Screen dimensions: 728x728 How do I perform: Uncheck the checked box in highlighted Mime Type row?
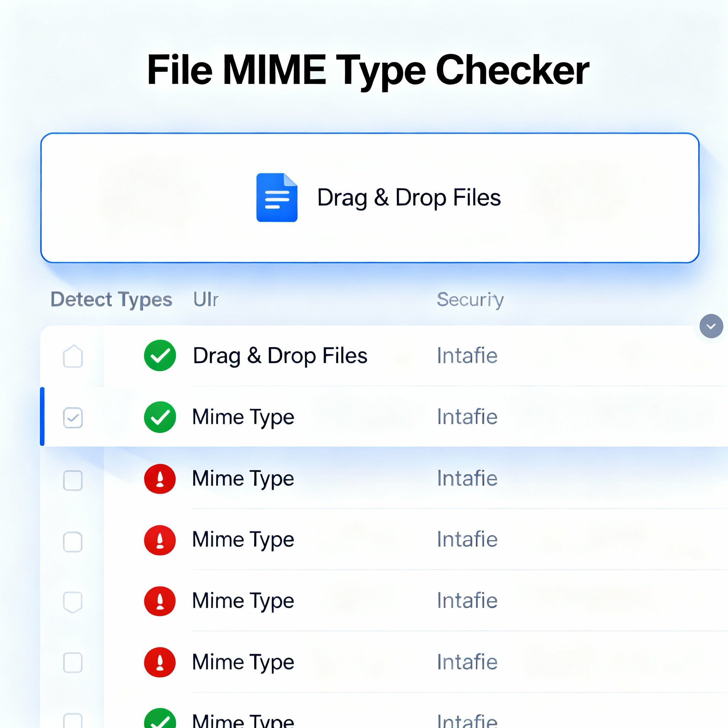[73, 418]
